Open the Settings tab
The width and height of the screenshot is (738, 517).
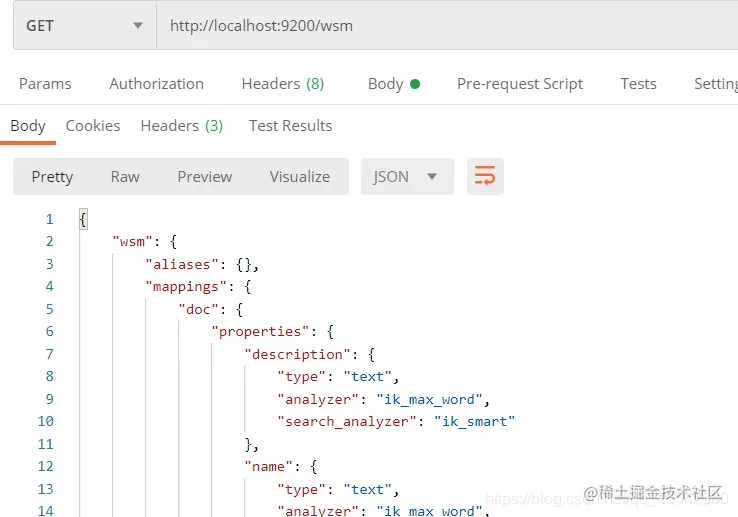(715, 84)
